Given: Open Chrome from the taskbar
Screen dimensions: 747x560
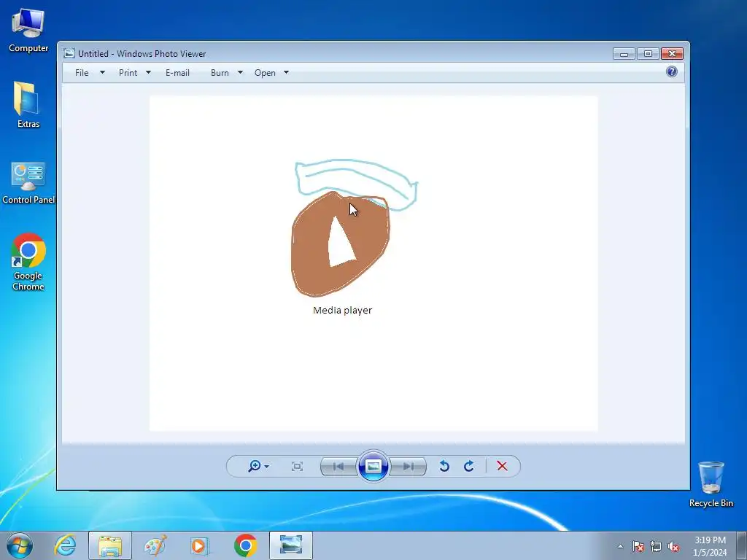Looking at the screenshot, I should click(x=245, y=545).
